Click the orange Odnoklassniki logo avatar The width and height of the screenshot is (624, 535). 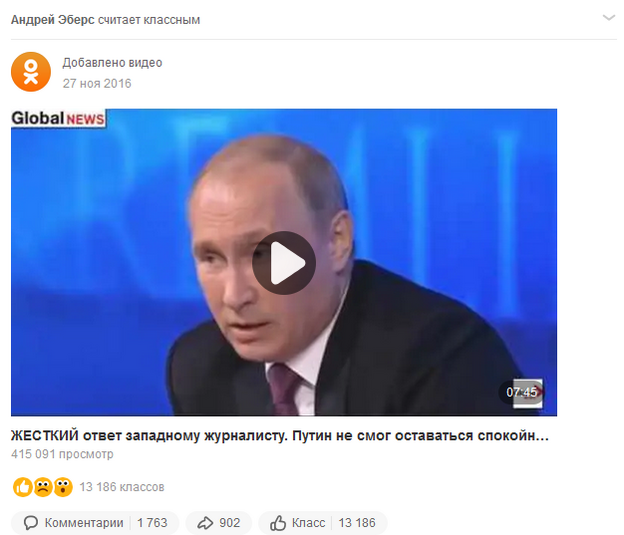31,72
